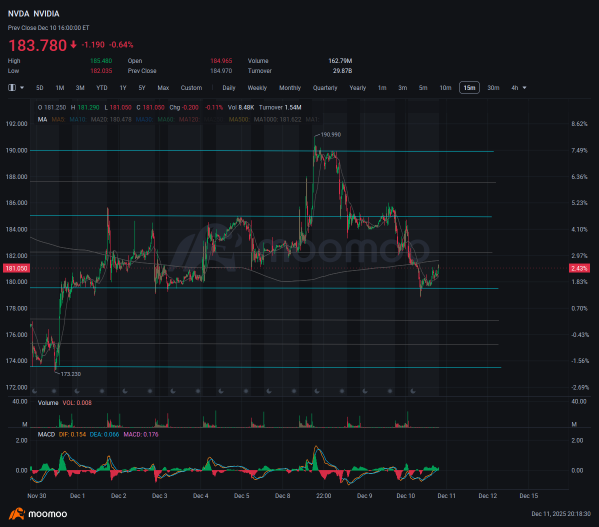Click the DIF: 0.154 value
Image resolution: width=599 pixels, height=527 pixels.
[x=72, y=435]
